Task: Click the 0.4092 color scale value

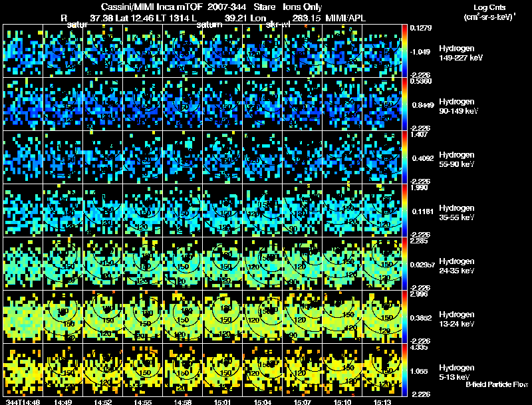Action: [x=423, y=158]
